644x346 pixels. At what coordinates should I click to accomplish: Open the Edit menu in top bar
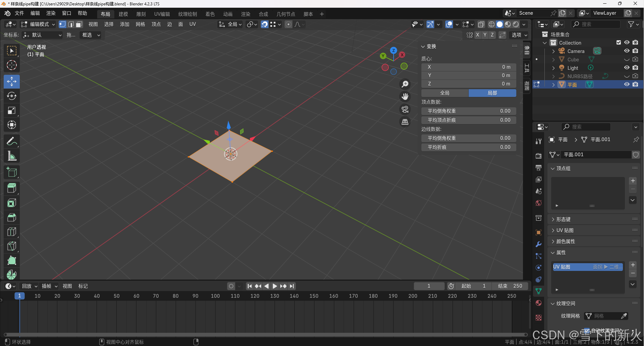coord(35,13)
